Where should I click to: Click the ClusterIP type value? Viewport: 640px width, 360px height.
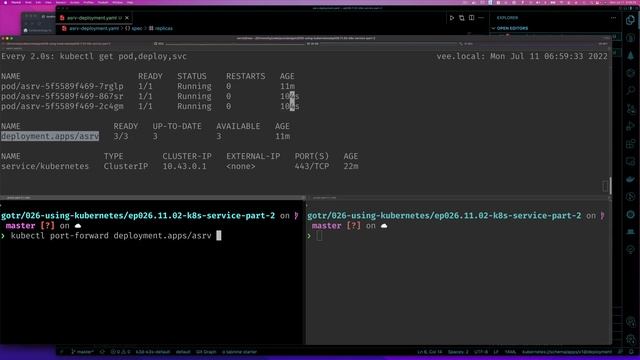point(126,167)
